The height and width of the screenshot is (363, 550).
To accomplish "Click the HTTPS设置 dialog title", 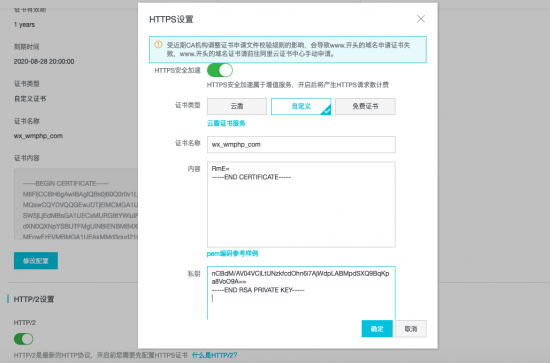I will 171,19.
